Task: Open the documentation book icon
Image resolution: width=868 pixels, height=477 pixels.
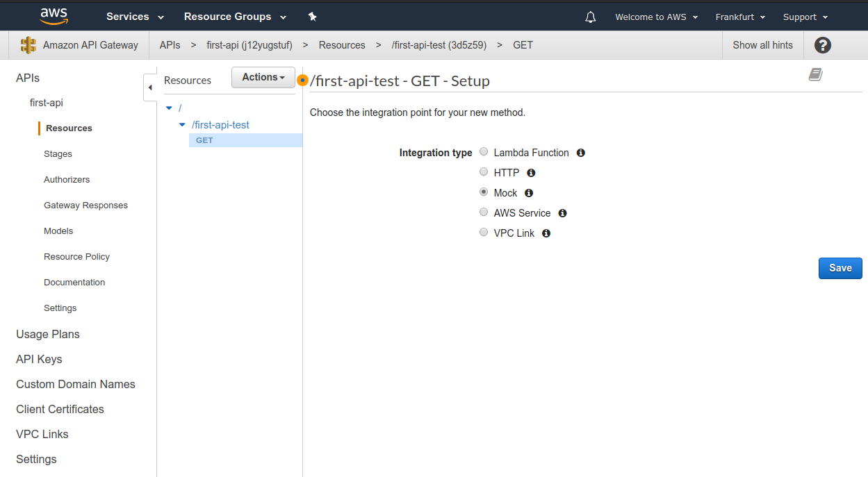Action: (816, 74)
